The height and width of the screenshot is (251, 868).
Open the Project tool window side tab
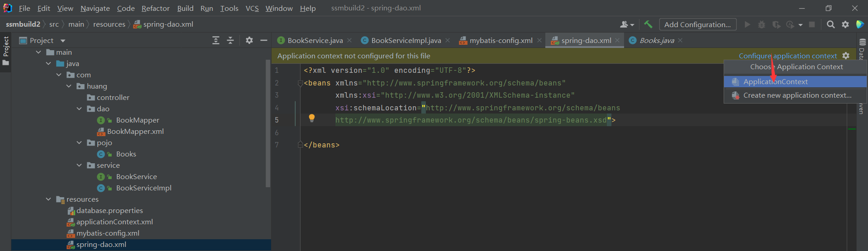click(5, 51)
